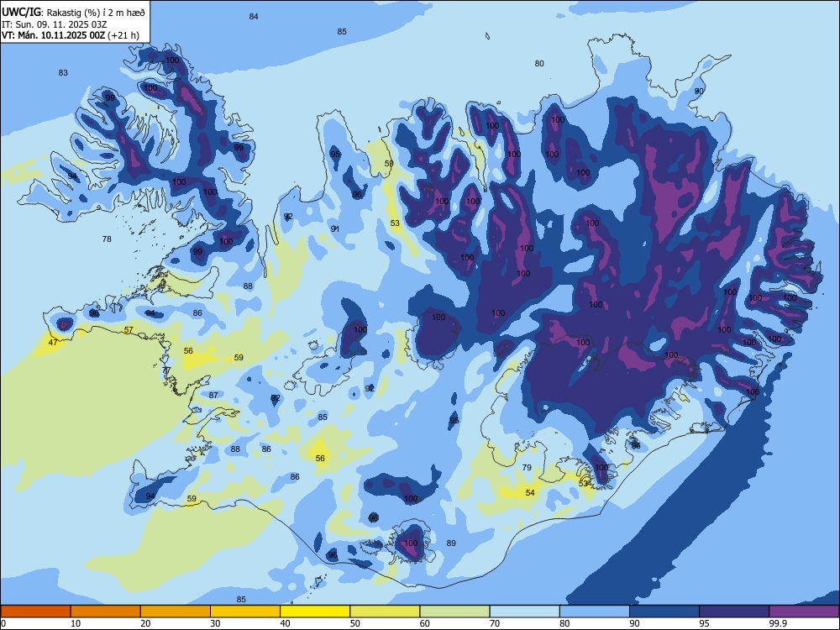Click the humidity value '91' on the map
Image resolution: width=840 pixels, height=630 pixels.
[335, 228]
